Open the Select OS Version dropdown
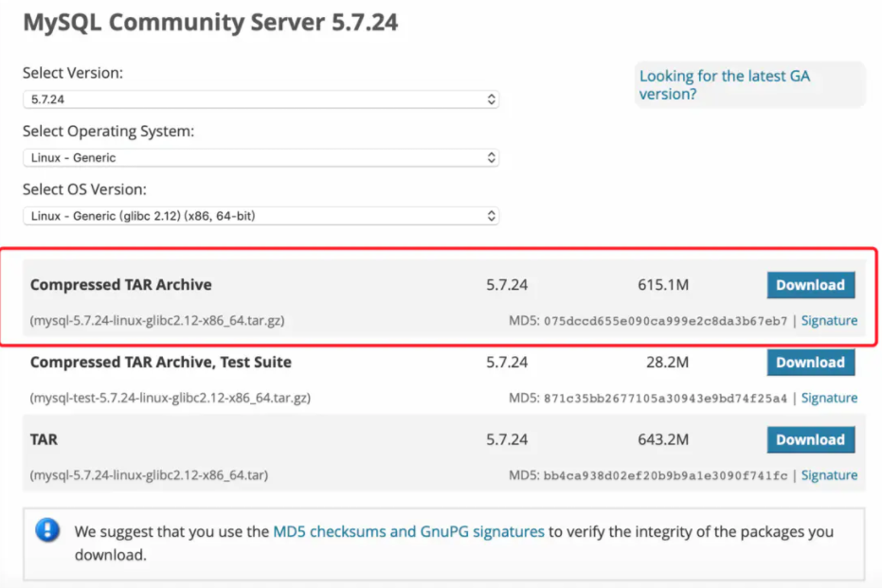882x588 pixels. coord(261,216)
